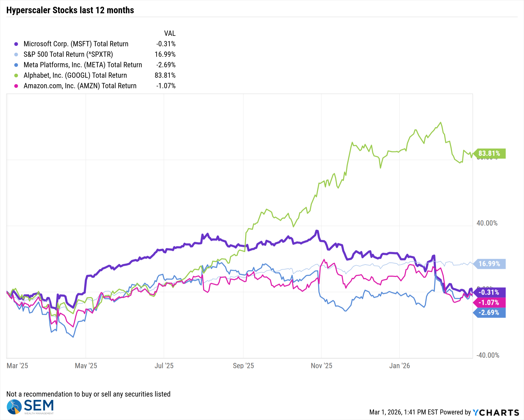Select the purple -0.31% value tag

[x=489, y=292]
